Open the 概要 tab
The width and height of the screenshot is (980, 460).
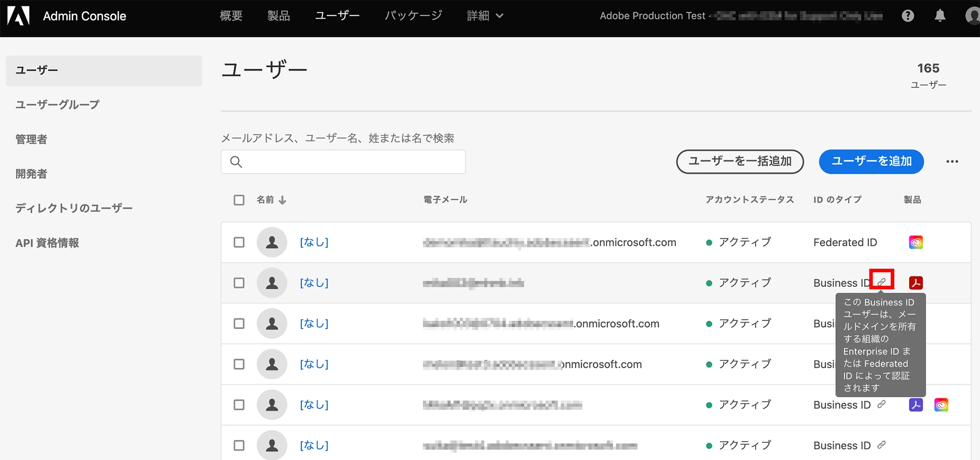pyautogui.click(x=231, y=16)
